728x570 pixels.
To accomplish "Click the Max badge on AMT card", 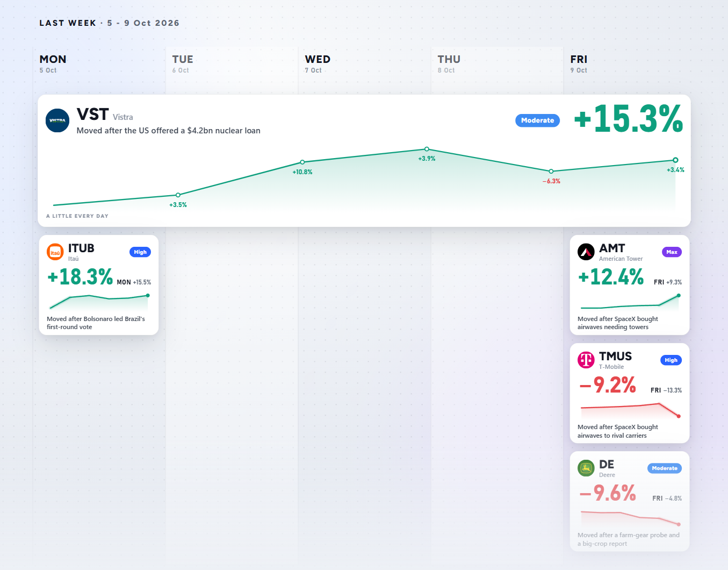I will [x=672, y=252].
